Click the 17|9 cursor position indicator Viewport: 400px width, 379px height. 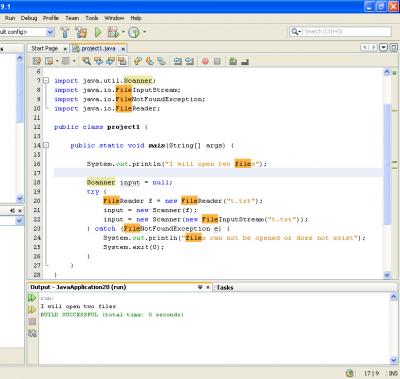coord(371,373)
